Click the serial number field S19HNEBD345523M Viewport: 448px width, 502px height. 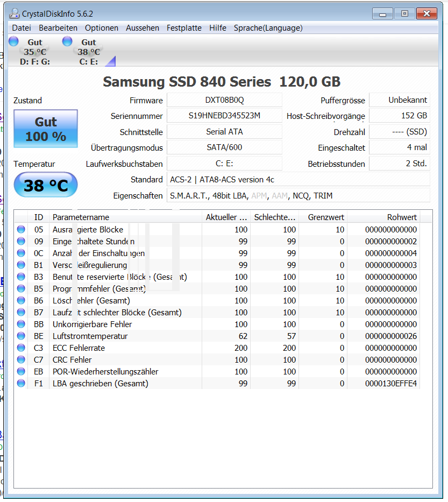(x=224, y=116)
